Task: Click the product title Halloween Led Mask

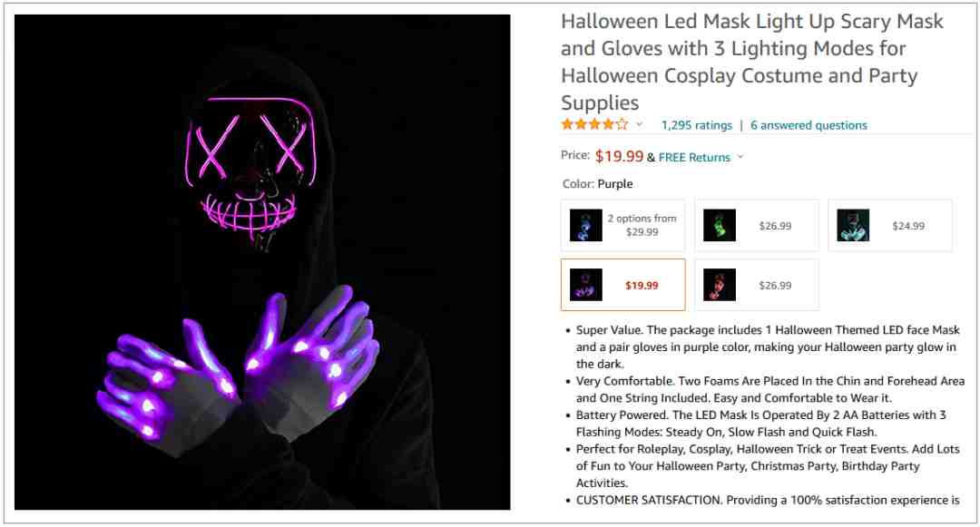Action: [x=752, y=62]
